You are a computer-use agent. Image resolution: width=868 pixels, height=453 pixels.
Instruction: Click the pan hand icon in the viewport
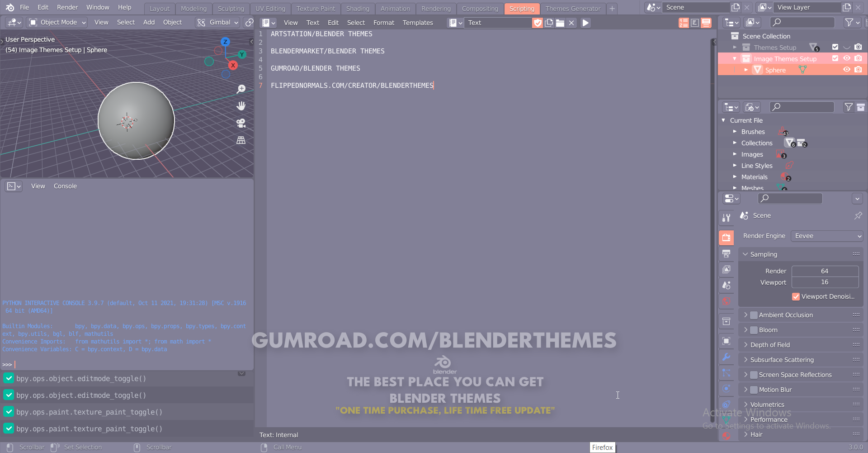[241, 106]
